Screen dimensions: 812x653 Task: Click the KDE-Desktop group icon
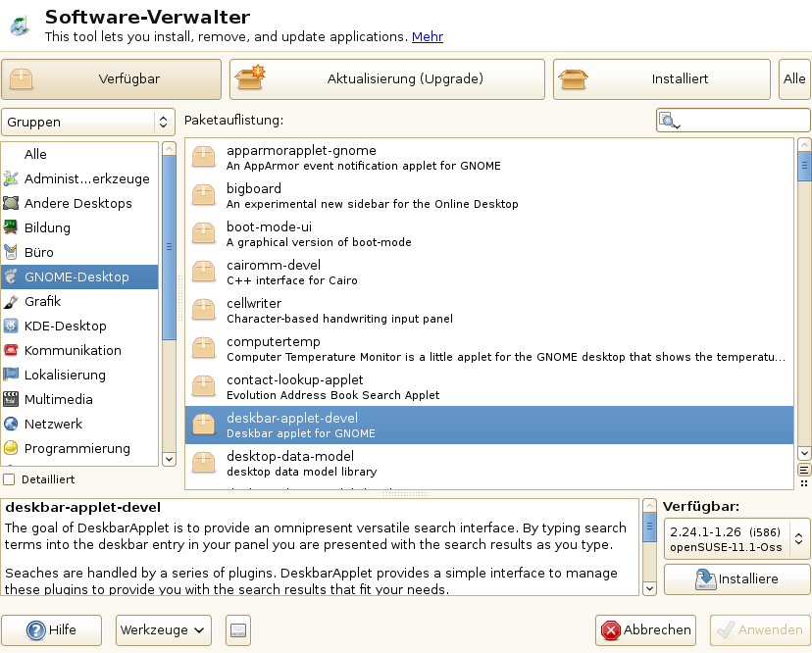click(x=11, y=326)
